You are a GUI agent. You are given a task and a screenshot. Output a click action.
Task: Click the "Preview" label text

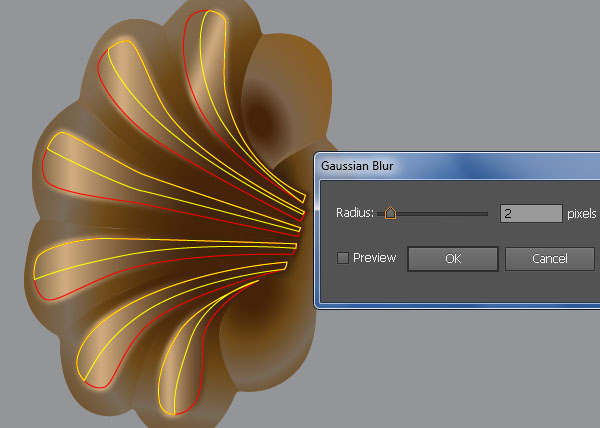(374, 258)
